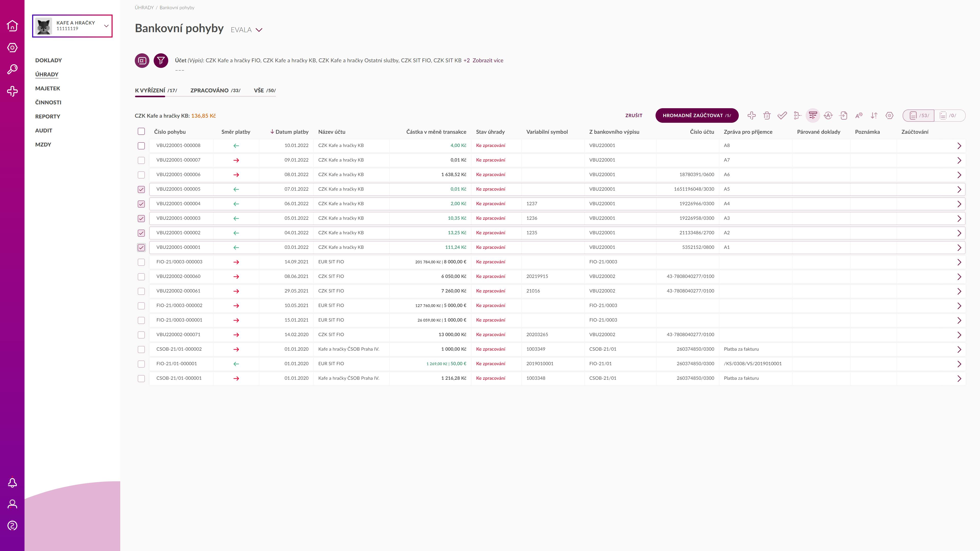Expand the KAFE A HRAČKY company selector
The width and height of the screenshot is (980, 551).
click(x=72, y=26)
